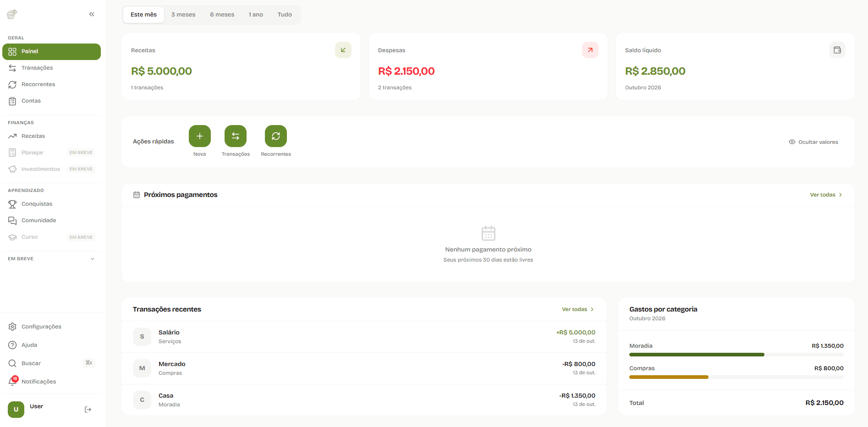Open the Mercado transaction row
The width and height of the screenshot is (868, 427).
(364, 368)
